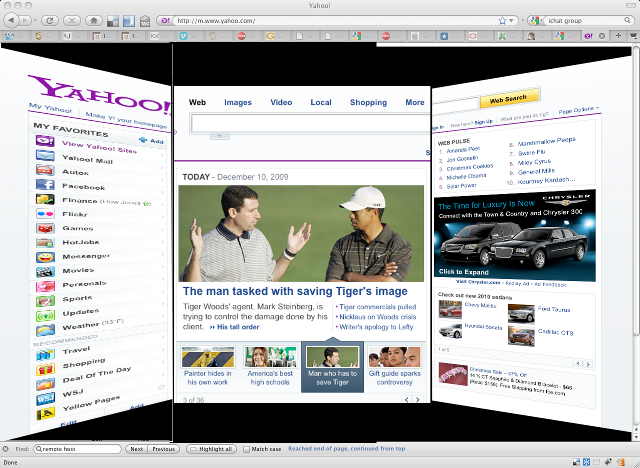Click the Yahoo favicon in the address bar
This screenshot has width=640, height=468.
(165, 20)
